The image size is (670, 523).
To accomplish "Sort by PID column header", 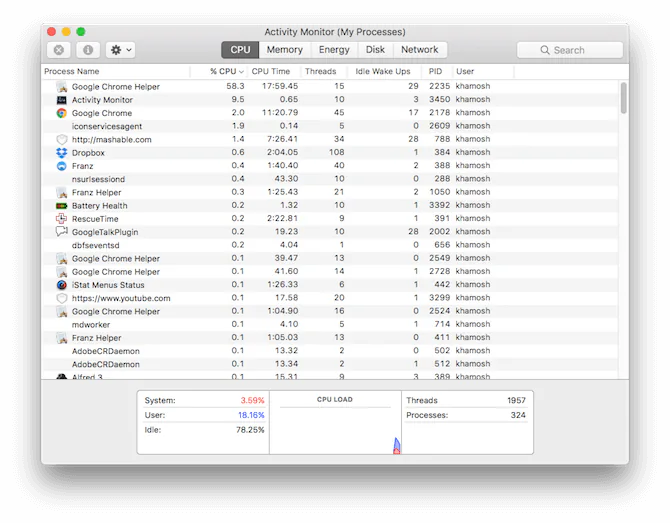I will click(x=435, y=71).
